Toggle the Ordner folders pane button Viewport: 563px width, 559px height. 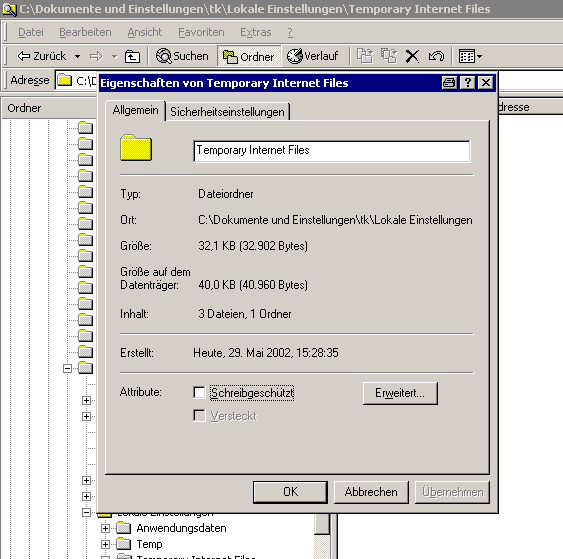pyautogui.click(x=249, y=56)
